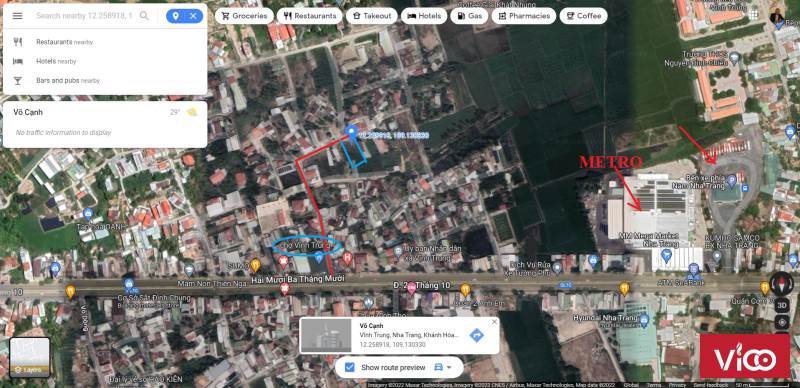Click the dropped location pin on map
This screenshot has height=388, width=800.
click(x=351, y=132)
